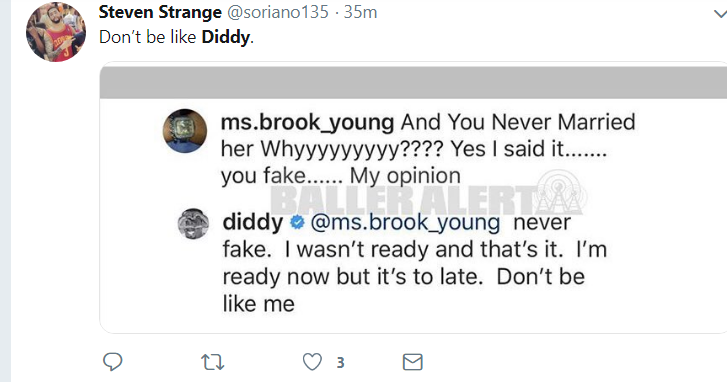
Task: Click the diddy username in the reply
Action: 253,222
